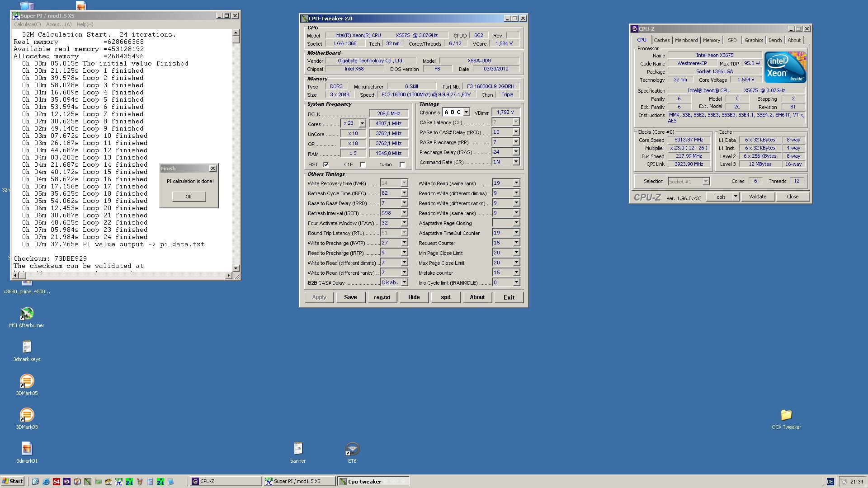Viewport: 868px width, 488px height.
Task: Click the Internet Explorer quick launch icon
Action: coord(46,482)
